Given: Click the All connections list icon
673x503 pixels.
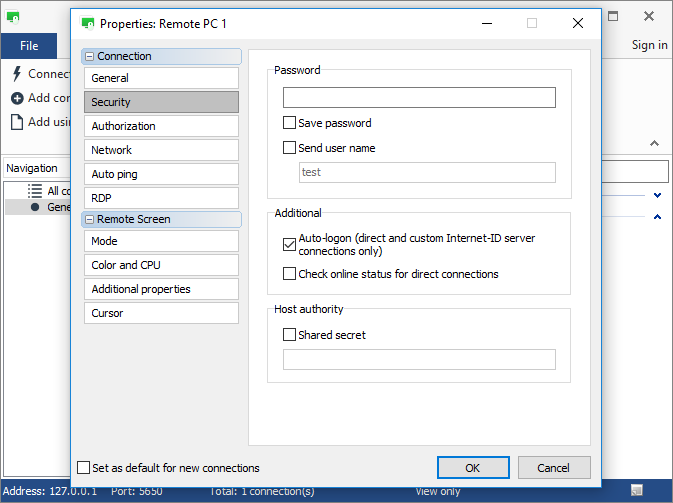Looking at the screenshot, I should (x=35, y=190).
